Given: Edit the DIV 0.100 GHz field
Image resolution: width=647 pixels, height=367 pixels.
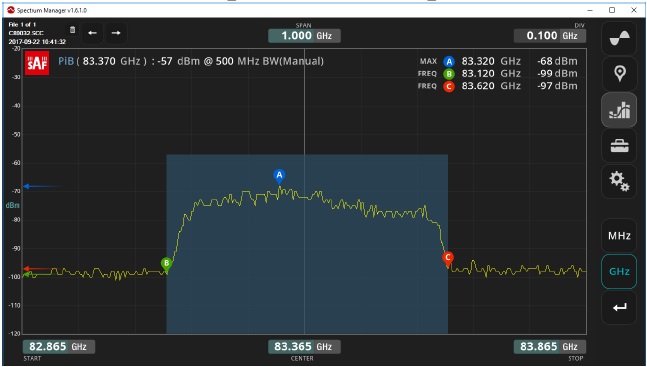Looking at the screenshot, I should [550, 36].
